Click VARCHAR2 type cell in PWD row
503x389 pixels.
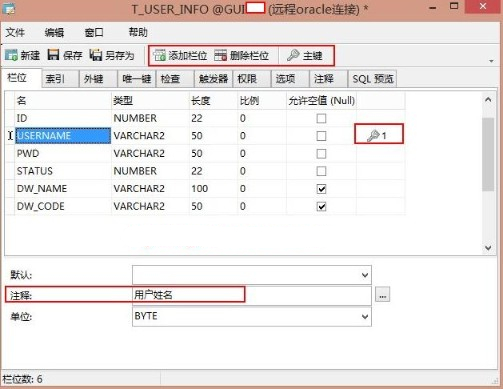tap(150, 154)
